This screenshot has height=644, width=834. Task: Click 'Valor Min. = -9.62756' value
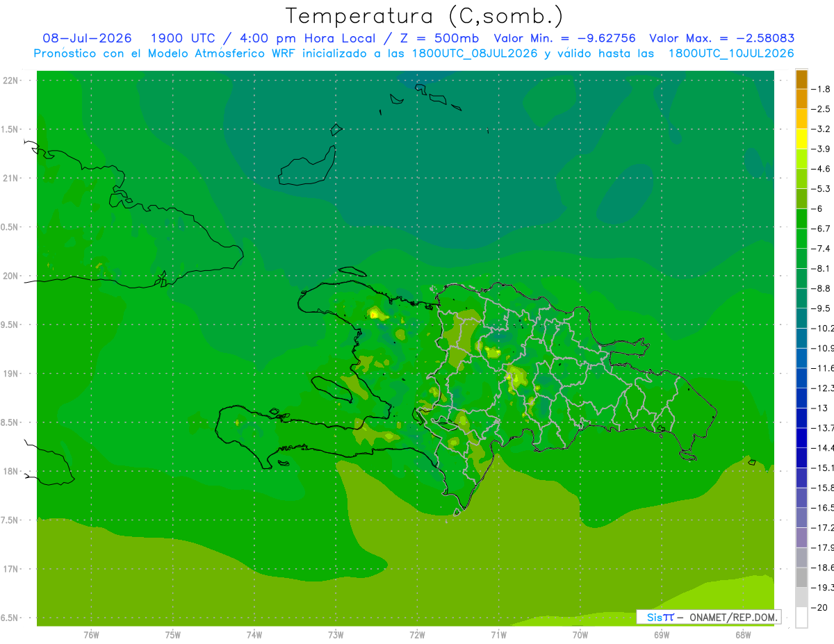click(565, 38)
